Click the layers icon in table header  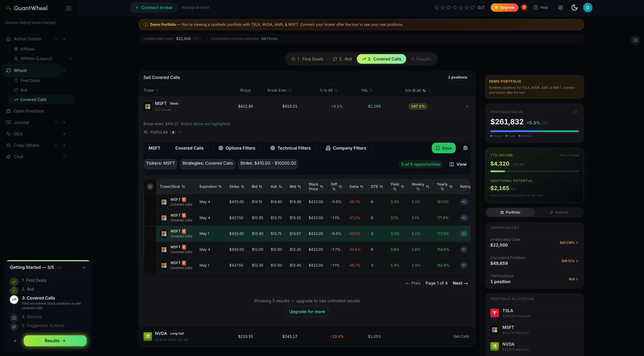(150, 186)
